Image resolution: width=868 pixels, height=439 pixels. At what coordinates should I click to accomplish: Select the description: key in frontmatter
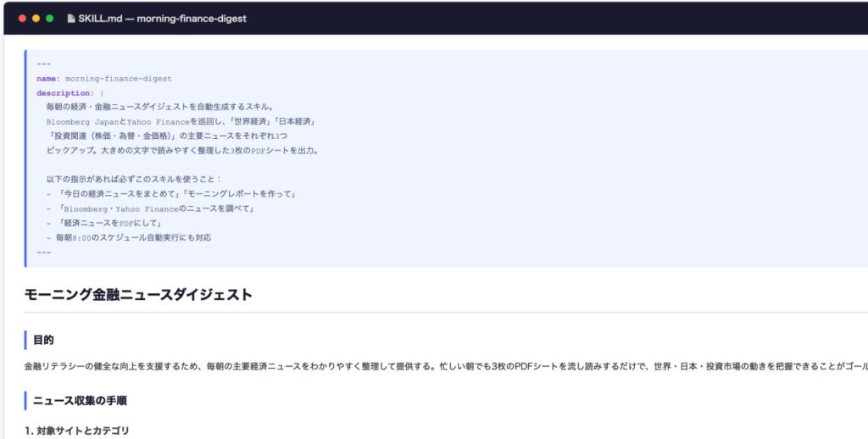64,93
